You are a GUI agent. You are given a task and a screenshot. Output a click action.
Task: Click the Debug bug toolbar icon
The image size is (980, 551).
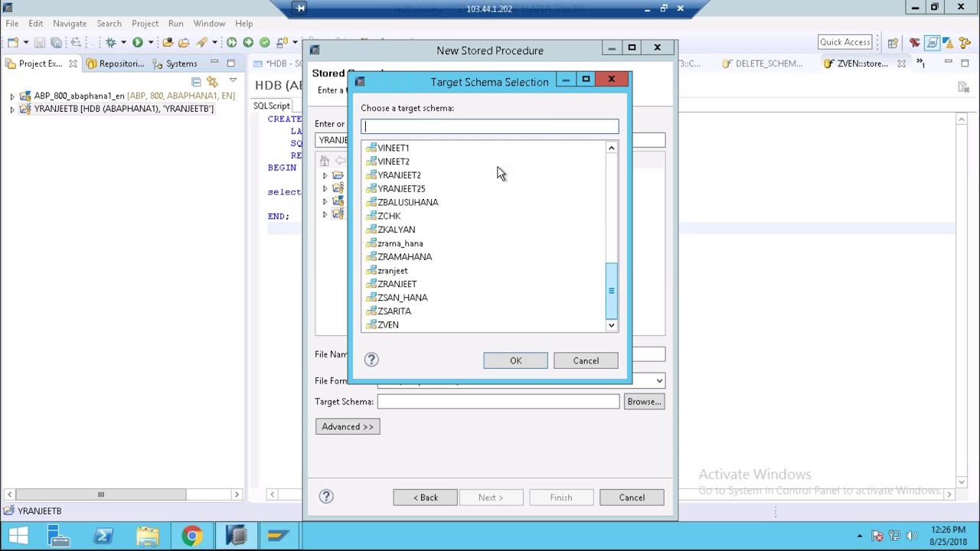pyautogui.click(x=110, y=42)
